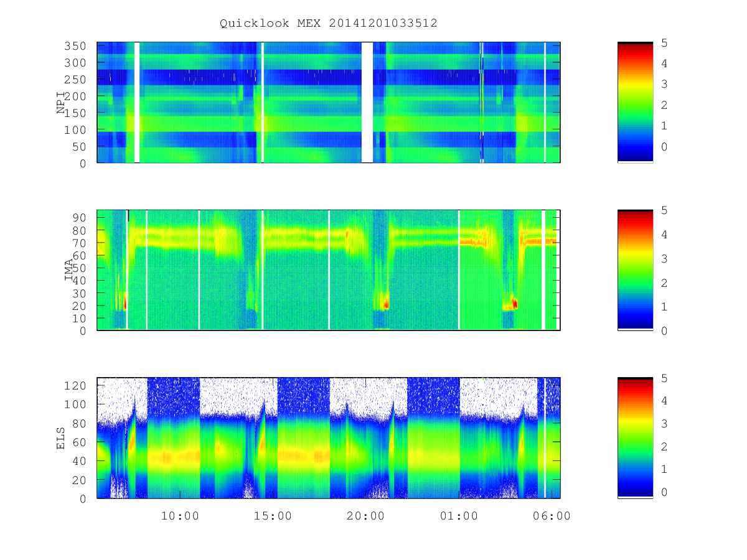
Task: Click the 01:00 time tick label
Action: click(459, 516)
